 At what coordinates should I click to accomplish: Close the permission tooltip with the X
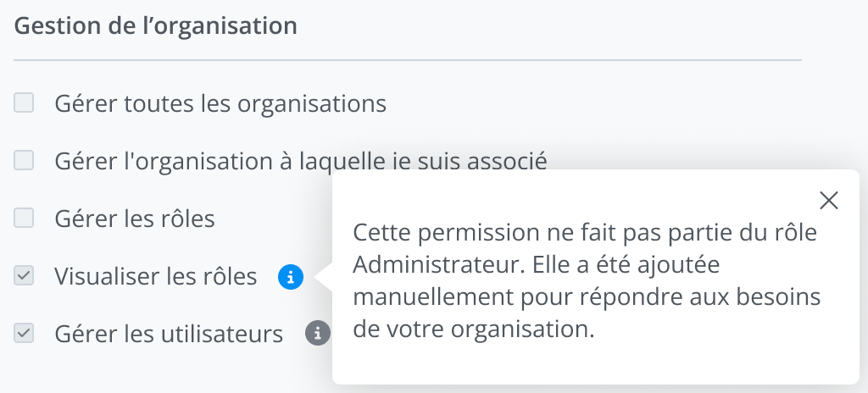coord(829,200)
